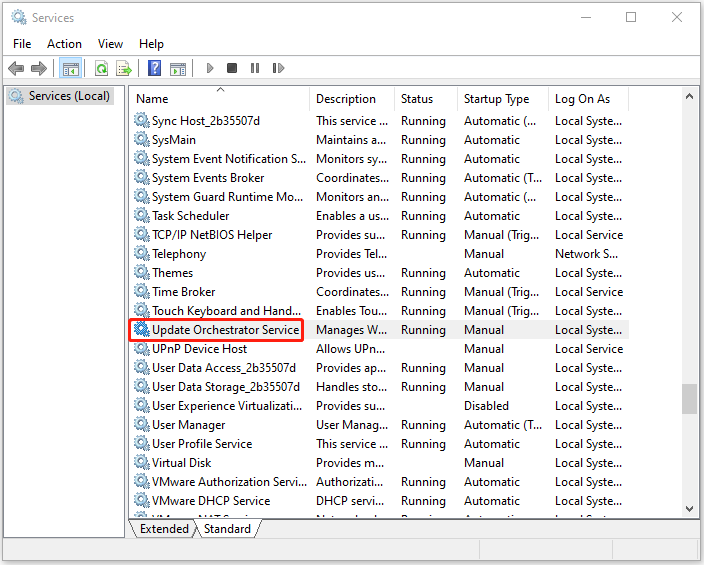Click the User Manag... description cell
Image resolution: width=704 pixels, height=565 pixels.
352,424
